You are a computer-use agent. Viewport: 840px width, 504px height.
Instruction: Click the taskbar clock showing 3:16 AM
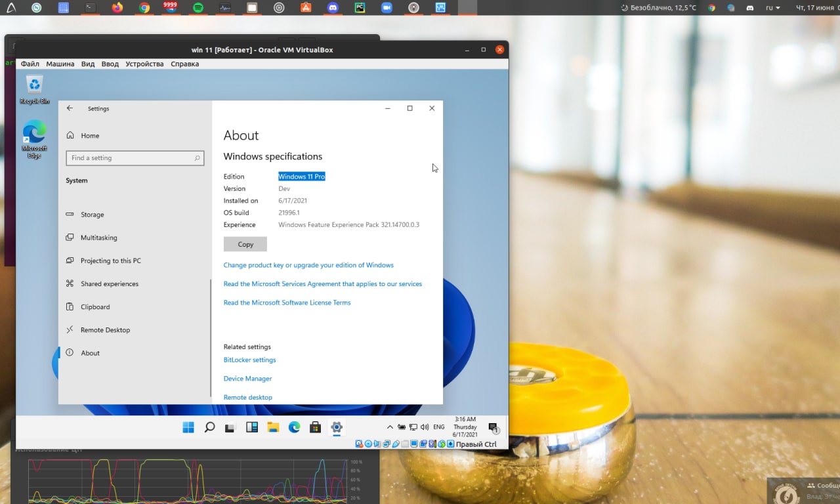pyautogui.click(x=465, y=427)
